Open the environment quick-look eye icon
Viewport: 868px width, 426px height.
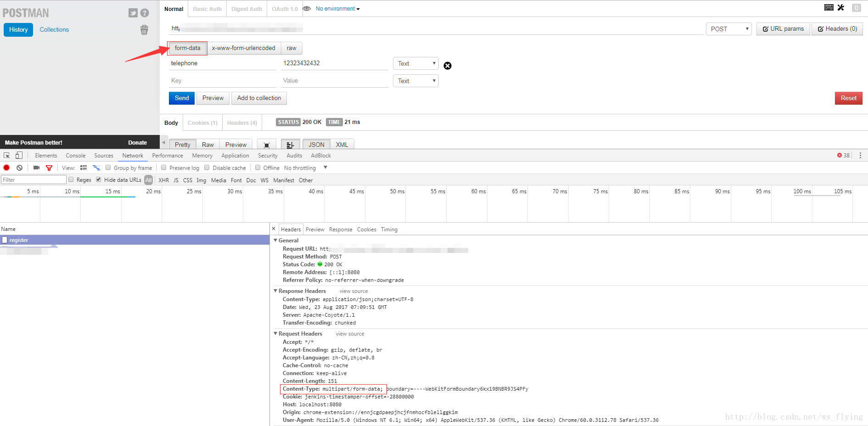[307, 9]
